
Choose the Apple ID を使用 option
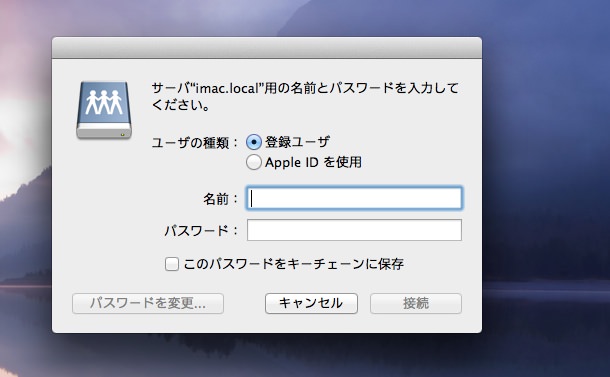pos(254,162)
